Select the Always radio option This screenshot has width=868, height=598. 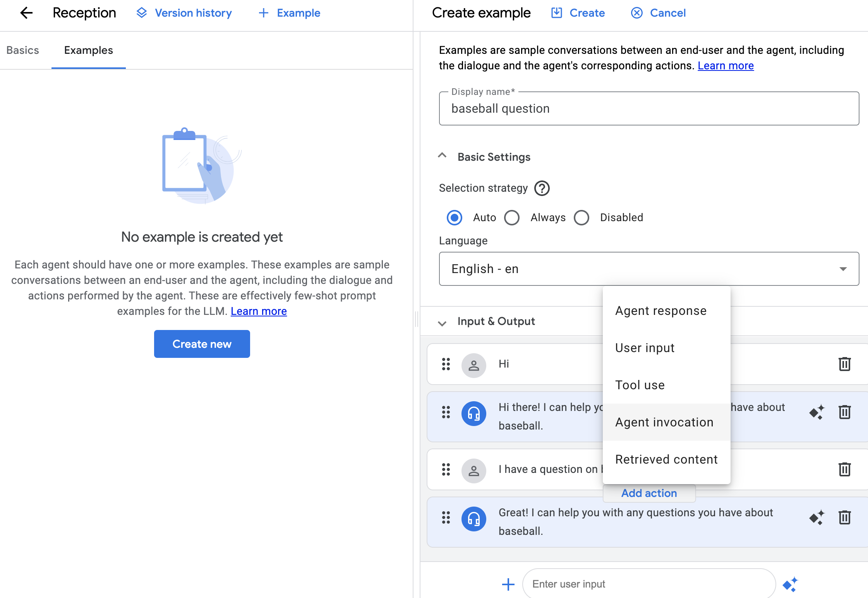click(512, 218)
